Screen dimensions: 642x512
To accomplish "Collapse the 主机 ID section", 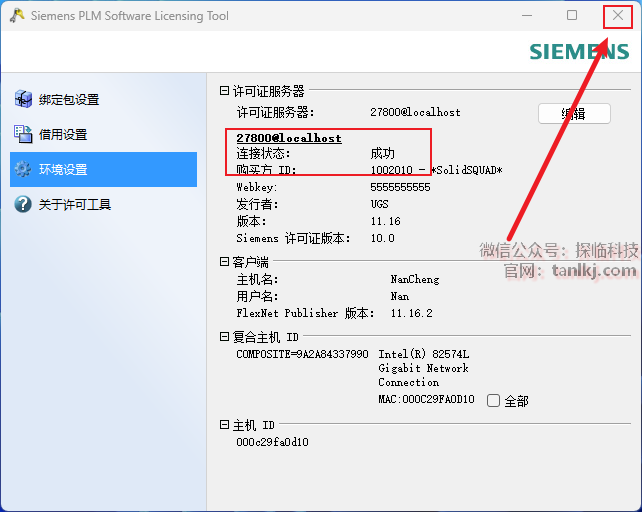I will coord(224,425).
